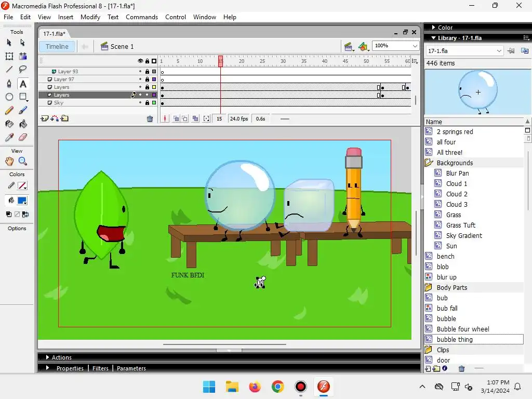Click Edit Symbols icon
Viewport: 532px width, 399px height.
pyautogui.click(x=363, y=46)
